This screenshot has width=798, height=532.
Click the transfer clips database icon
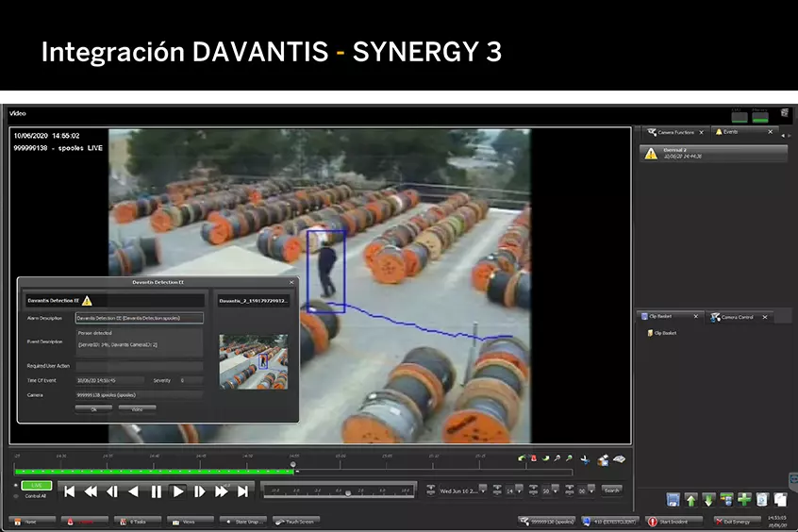tap(726, 499)
